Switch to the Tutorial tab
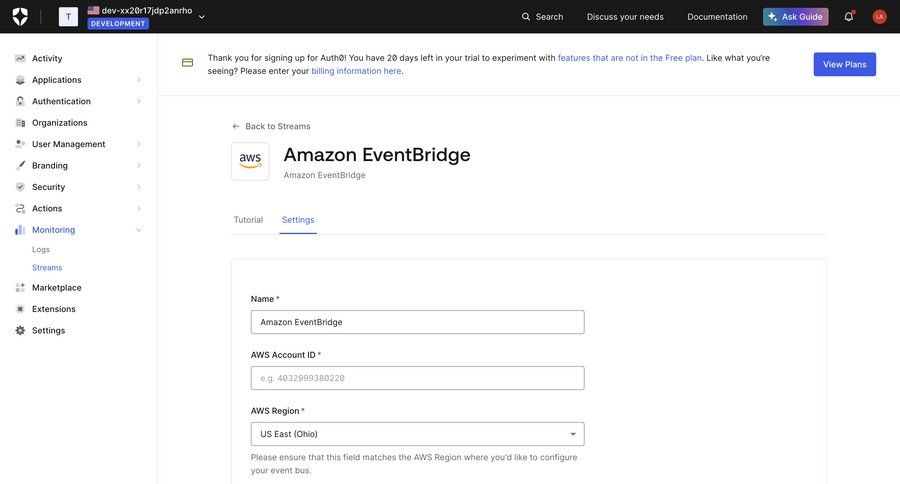The image size is (900, 484). [248, 220]
